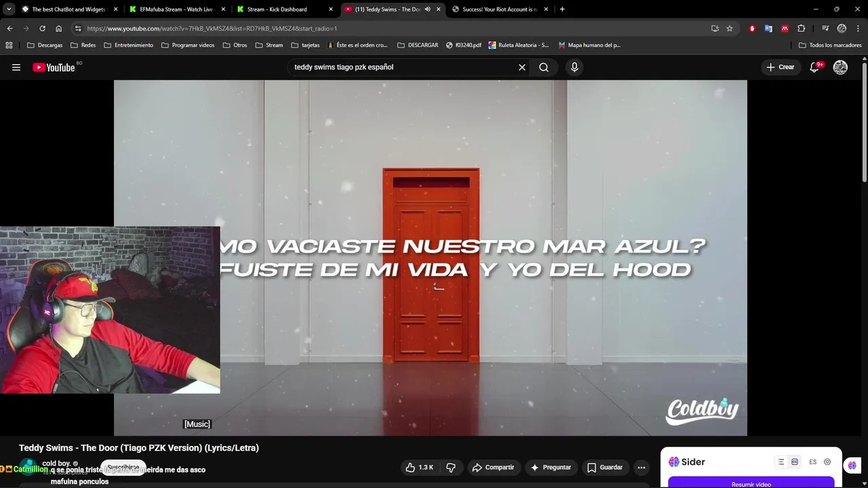868x488 pixels.
Task: Open the Entretenimiento bookmark folder
Action: click(x=129, y=45)
